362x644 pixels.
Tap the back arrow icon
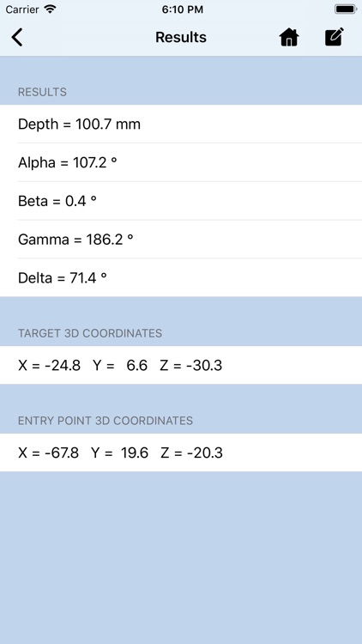17,38
